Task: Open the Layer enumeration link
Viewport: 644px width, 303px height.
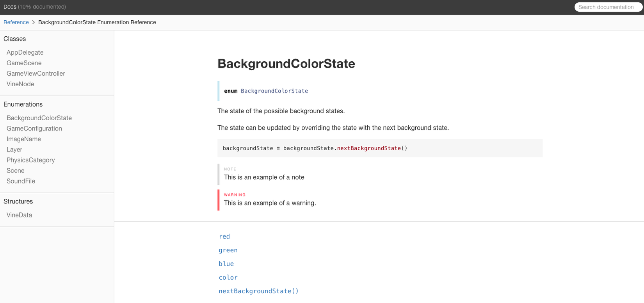Action: point(14,150)
